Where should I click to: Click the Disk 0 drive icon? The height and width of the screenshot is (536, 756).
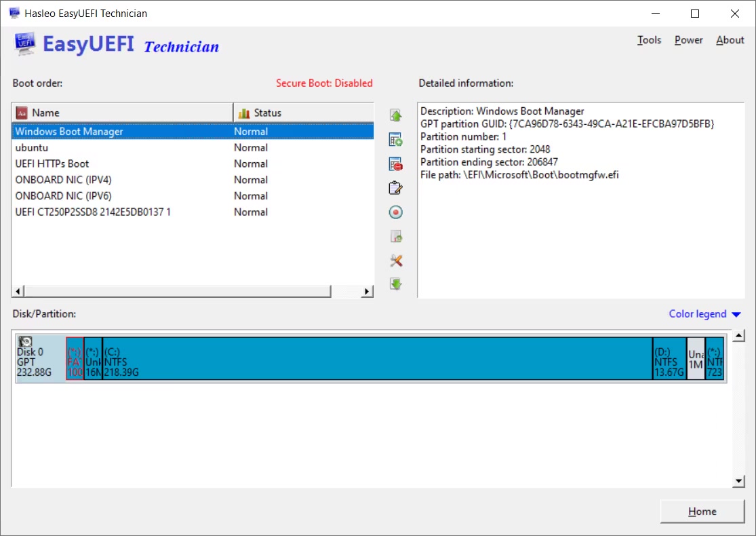pyautogui.click(x=26, y=342)
